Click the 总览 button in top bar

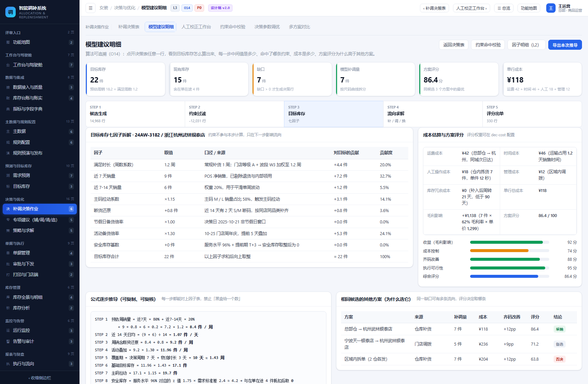(504, 8)
